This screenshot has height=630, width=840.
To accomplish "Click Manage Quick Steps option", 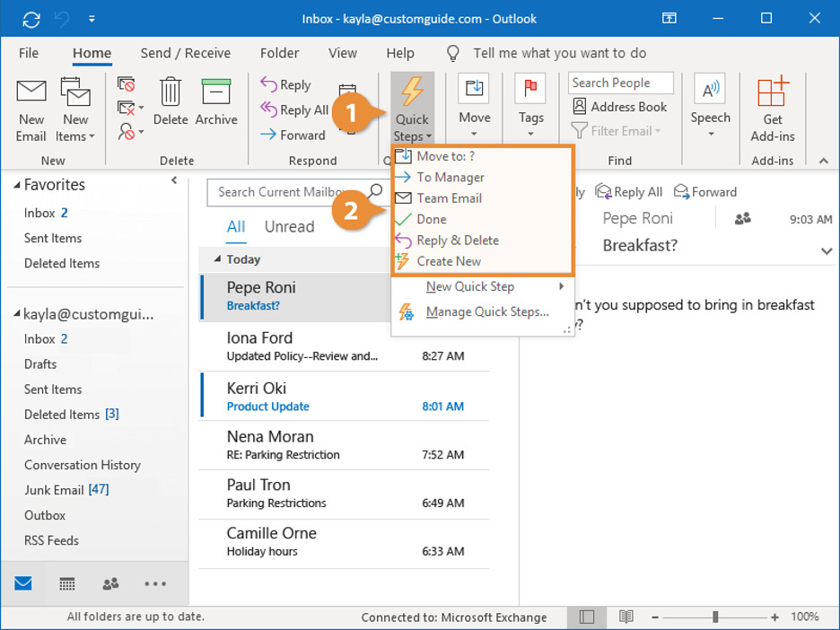I will tap(486, 312).
